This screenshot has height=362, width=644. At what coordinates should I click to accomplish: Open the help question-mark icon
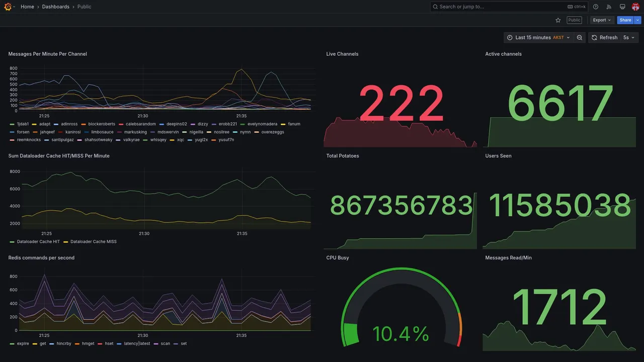596,7
